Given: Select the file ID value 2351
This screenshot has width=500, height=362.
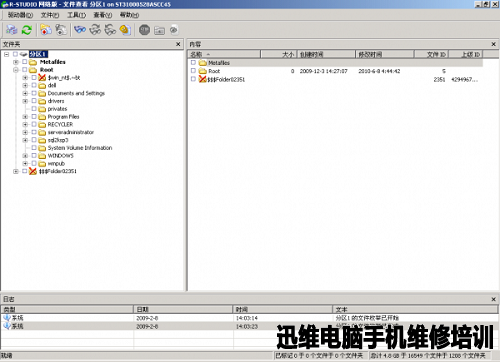Looking at the screenshot, I should 439,79.
